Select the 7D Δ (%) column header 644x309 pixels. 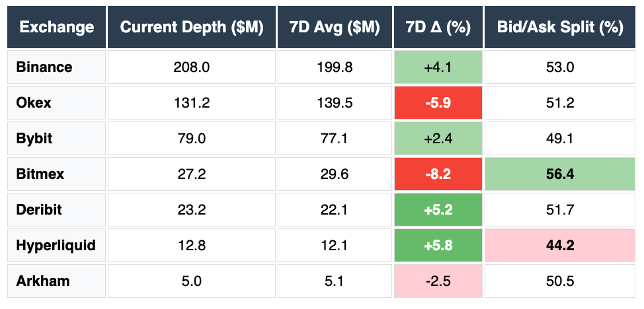439,28
